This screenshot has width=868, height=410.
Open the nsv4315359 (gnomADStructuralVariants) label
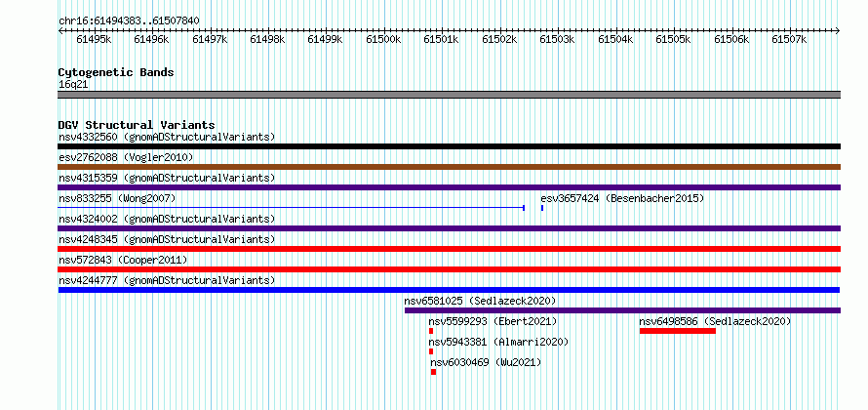[x=167, y=178]
